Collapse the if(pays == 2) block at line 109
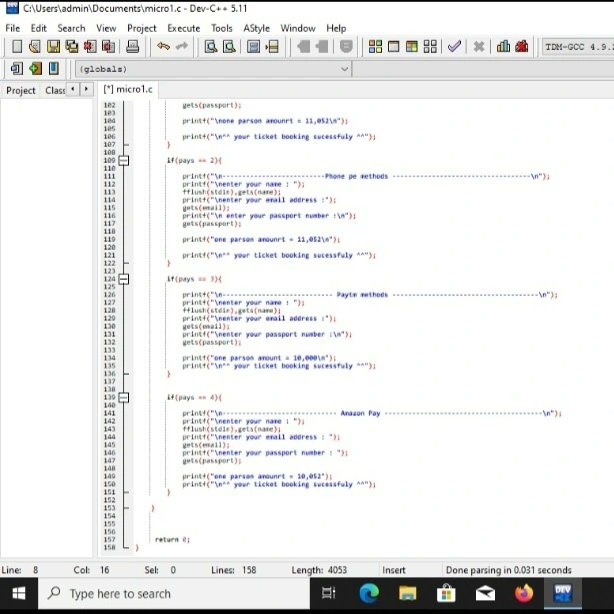Image resolution: width=614 pixels, height=614 pixels. click(x=124, y=161)
